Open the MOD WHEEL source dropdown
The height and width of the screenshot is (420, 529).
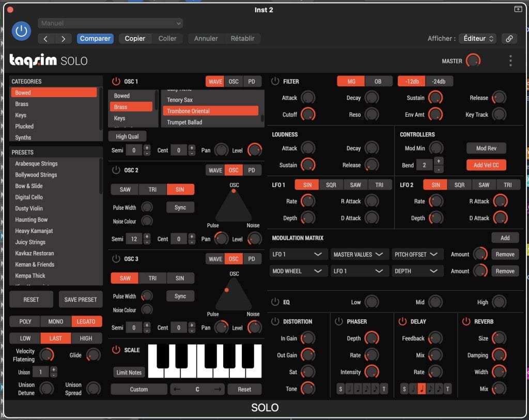pyautogui.click(x=298, y=271)
